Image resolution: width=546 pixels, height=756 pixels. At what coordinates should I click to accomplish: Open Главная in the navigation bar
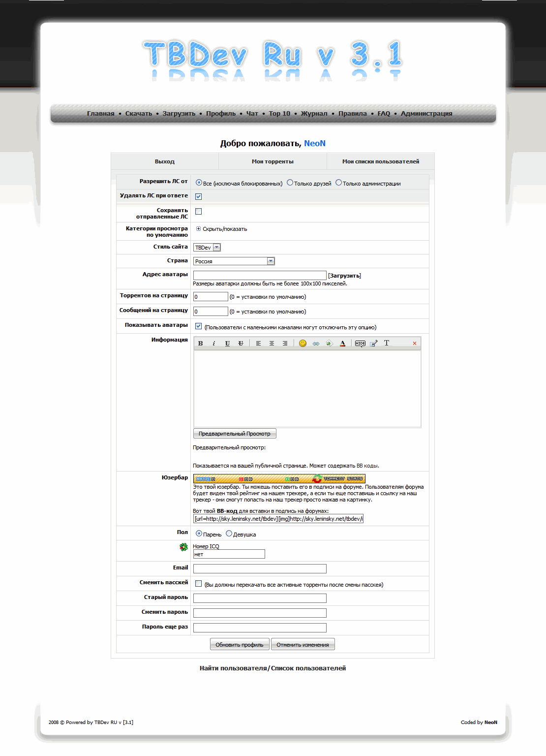pos(101,114)
